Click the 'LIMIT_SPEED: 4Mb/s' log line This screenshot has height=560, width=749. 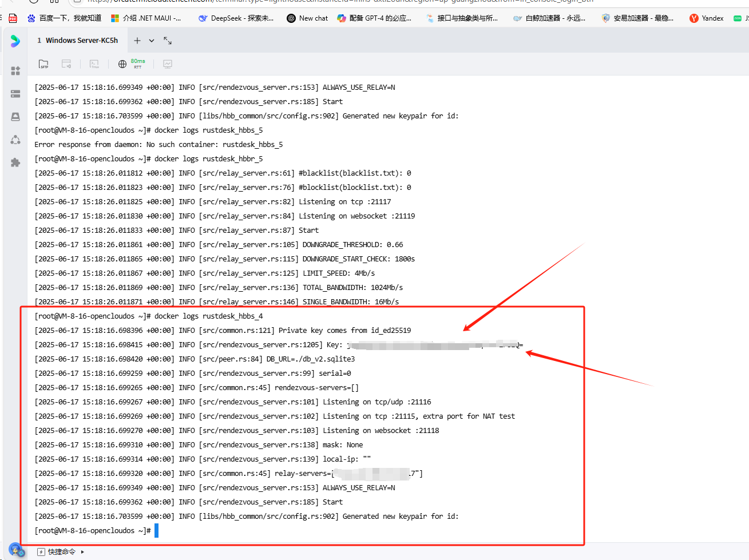tap(205, 273)
